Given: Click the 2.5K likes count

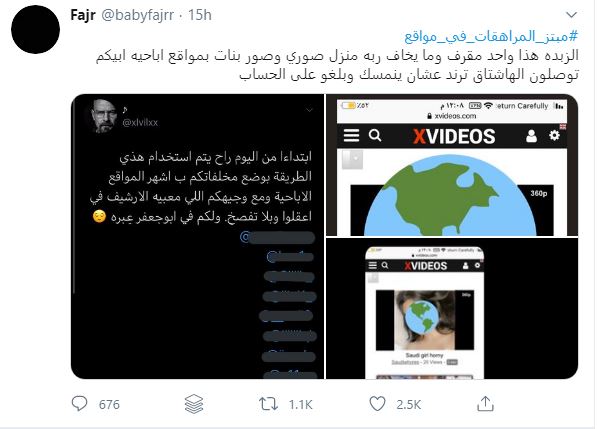Looking at the screenshot, I should pyautogui.click(x=408, y=405).
